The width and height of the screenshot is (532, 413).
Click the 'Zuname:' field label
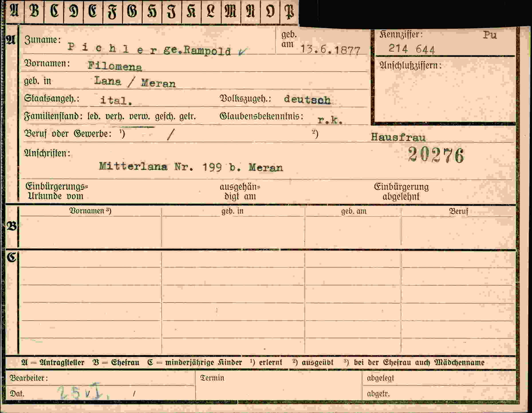point(42,40)
